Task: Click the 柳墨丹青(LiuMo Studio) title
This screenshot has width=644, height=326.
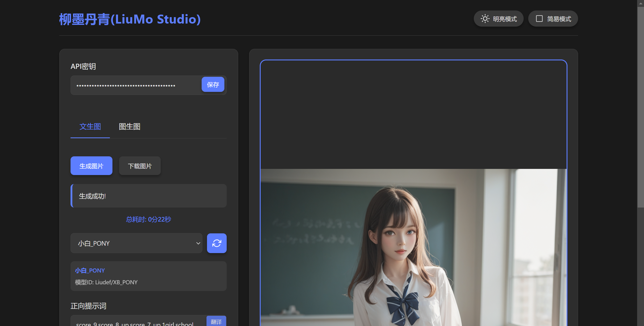Action: (x=130, y=19)
